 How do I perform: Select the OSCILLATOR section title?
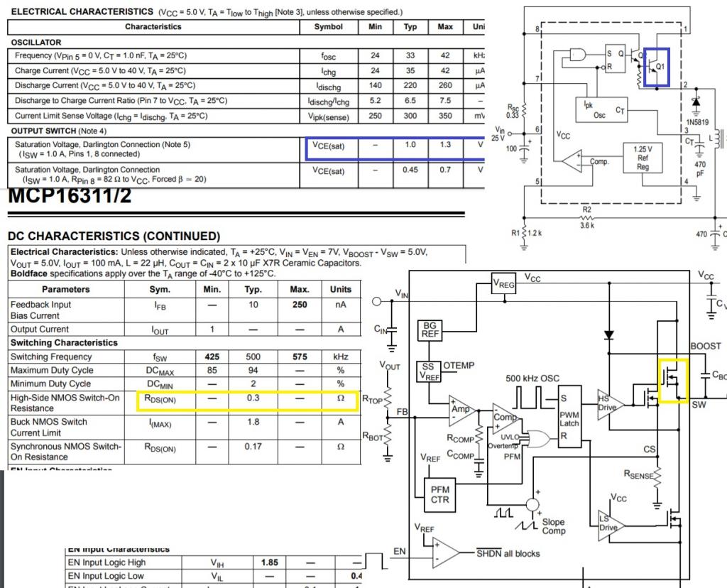click(36, 42)
